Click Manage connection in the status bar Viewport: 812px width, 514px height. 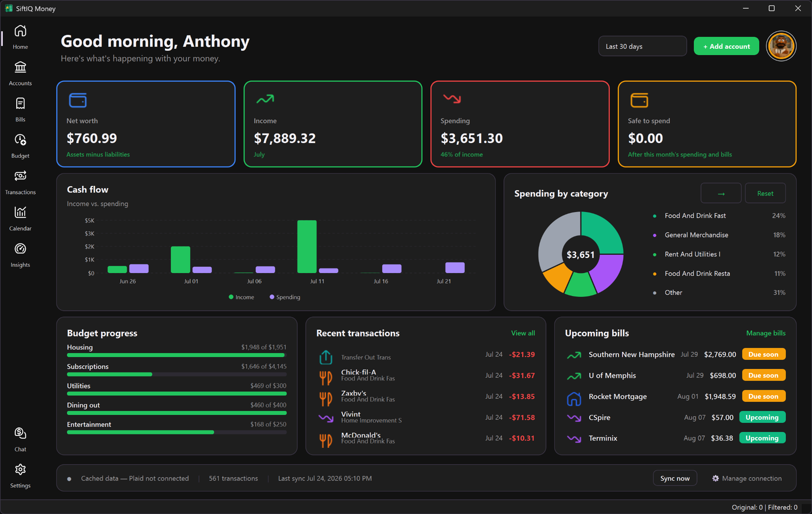coord(747,478)
